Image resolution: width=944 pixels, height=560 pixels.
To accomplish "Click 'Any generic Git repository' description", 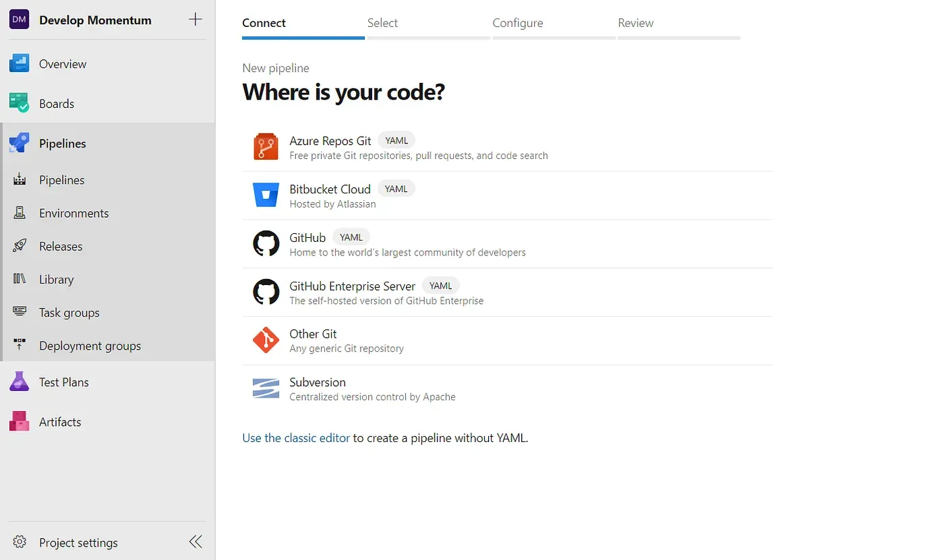I will tap(347, 348).
